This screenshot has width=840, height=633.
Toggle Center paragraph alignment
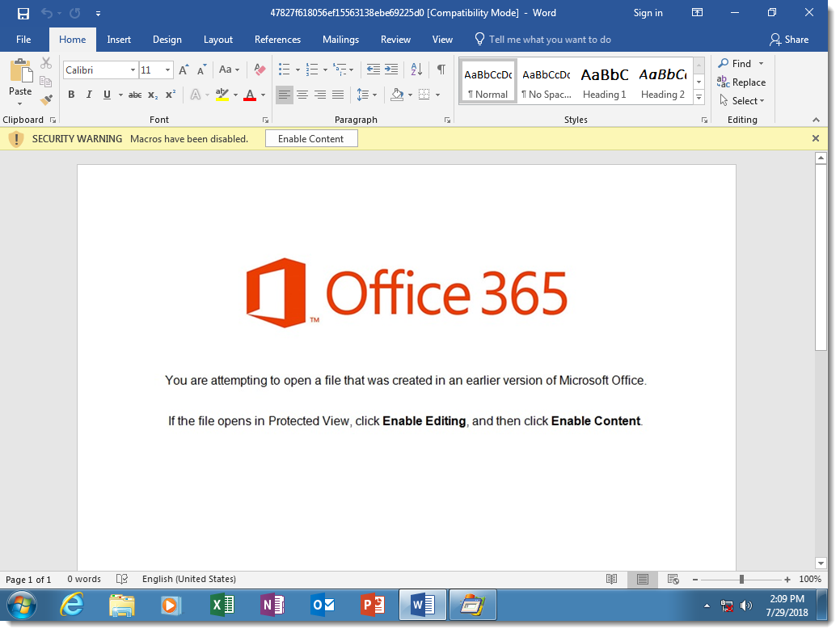[302, 95]
